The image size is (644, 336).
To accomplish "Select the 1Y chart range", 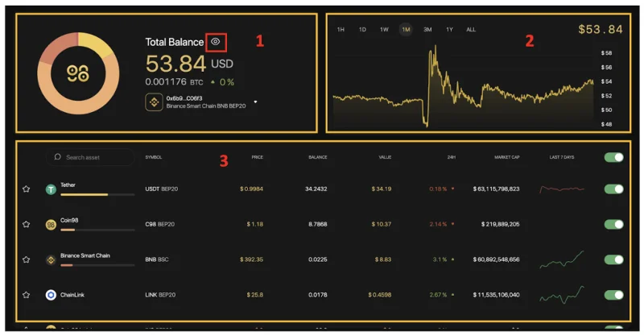I will click(x=449, y=29).
